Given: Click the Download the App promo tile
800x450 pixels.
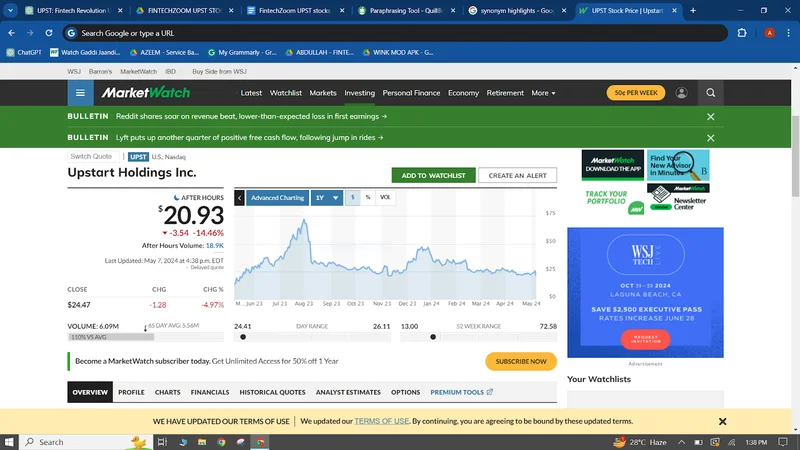Looking at the screenshot, I should [x=612, y=165].
